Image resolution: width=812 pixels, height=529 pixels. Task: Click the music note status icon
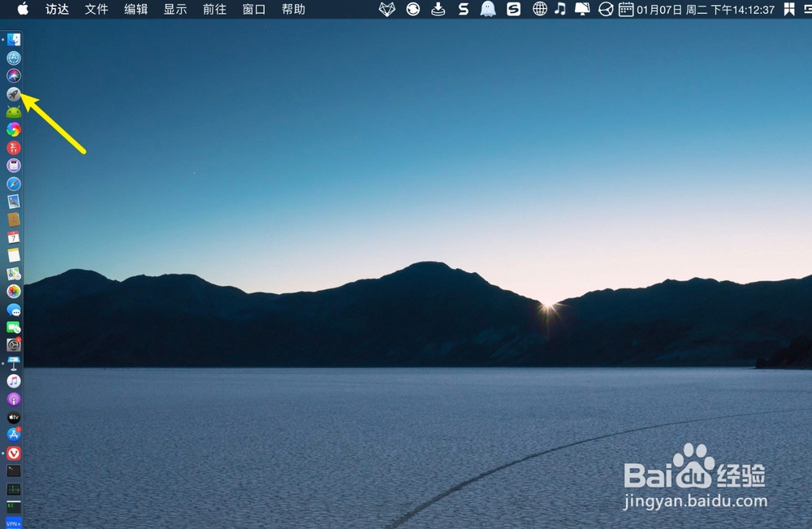pos(559,9)
